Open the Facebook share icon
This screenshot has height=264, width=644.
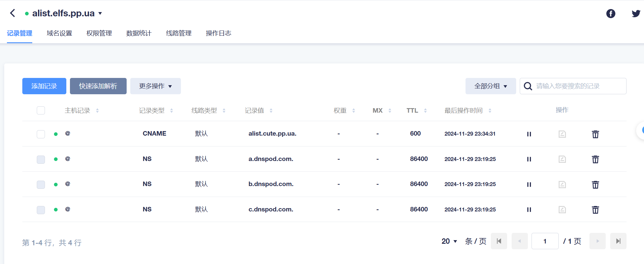[611, 14]
